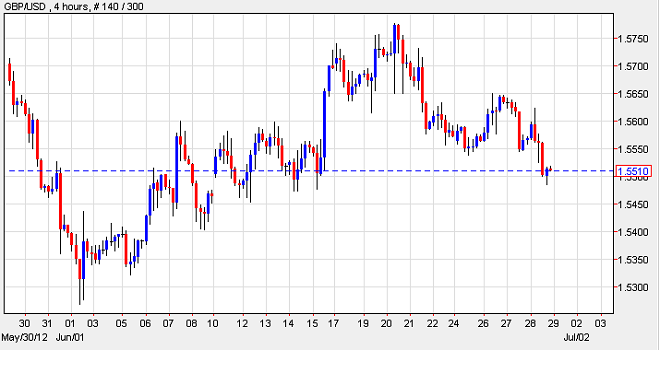The width and height of the screenshot is (659, 367).
Task: Click the "20" day label on the time axis
Action: pos(387,323)
